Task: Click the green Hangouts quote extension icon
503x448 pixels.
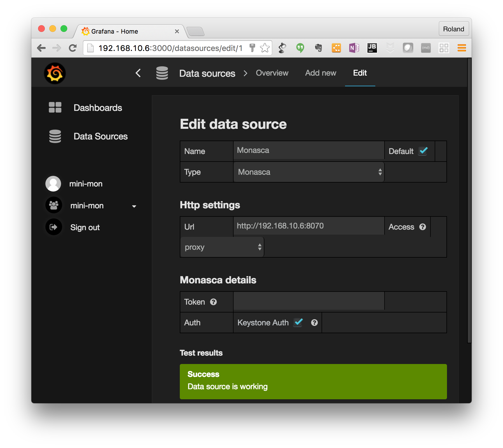Action: (x=300, y=48)
